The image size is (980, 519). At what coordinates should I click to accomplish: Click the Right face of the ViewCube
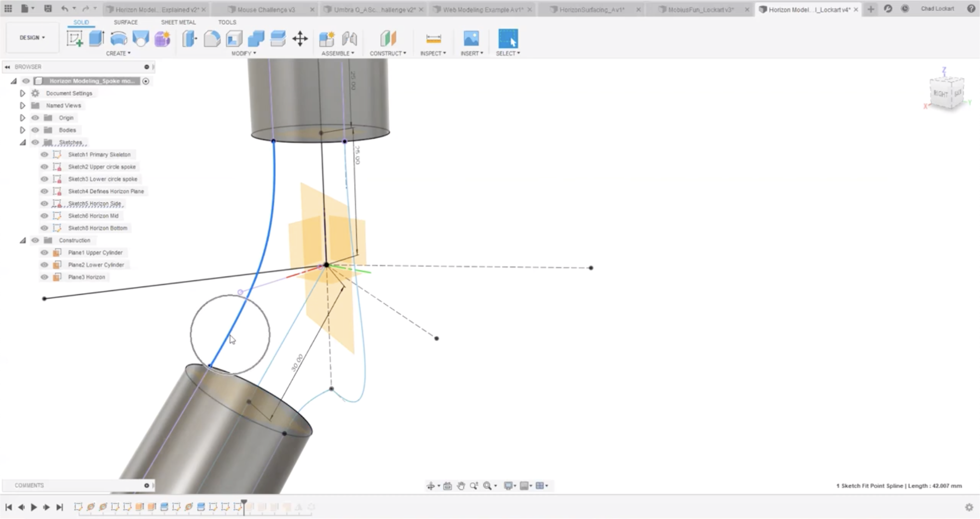click(x=940, y=94)
